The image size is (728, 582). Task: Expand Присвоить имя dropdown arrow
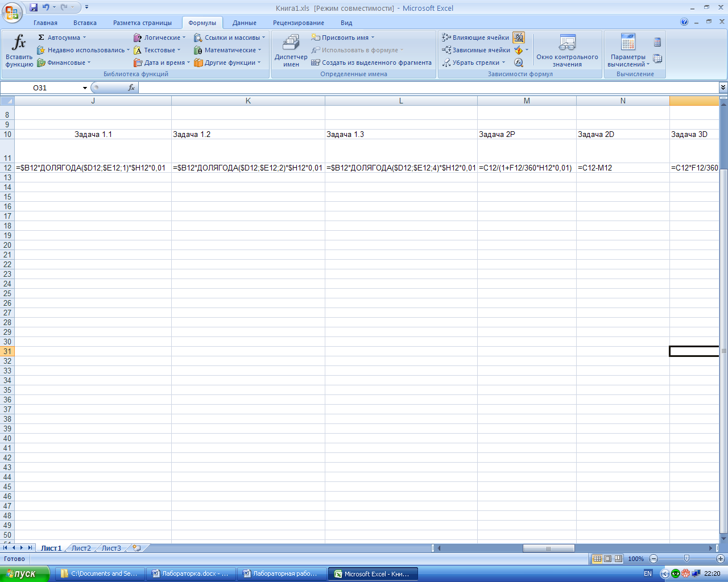click(373, 38)
